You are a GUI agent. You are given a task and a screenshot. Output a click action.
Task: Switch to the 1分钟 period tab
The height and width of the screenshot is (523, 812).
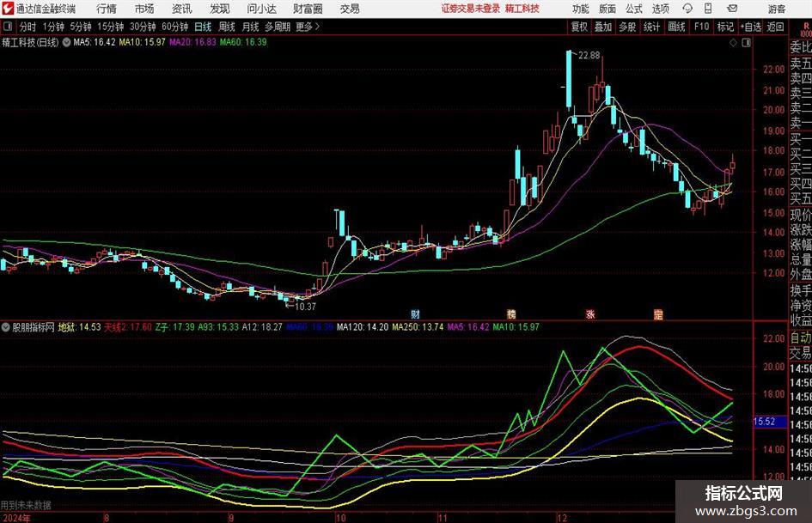pos(52,27)
